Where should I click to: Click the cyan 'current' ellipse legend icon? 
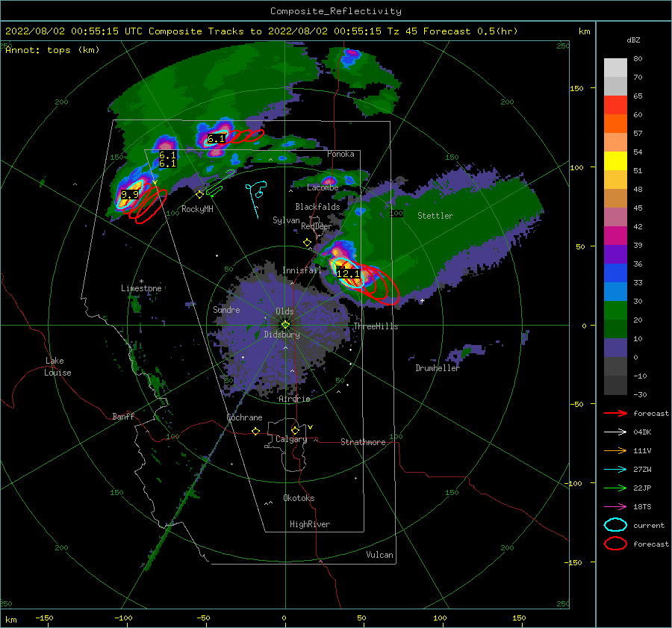[615, 525]
